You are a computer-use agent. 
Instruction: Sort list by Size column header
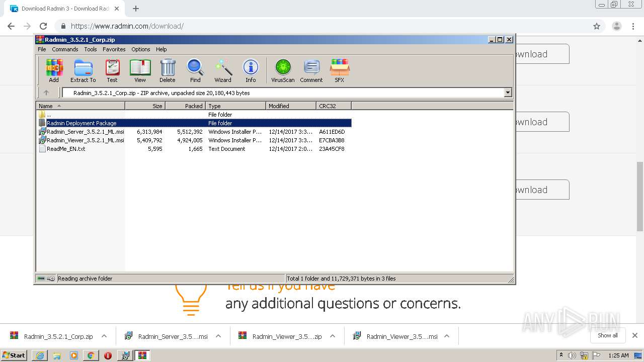(145, 106)
